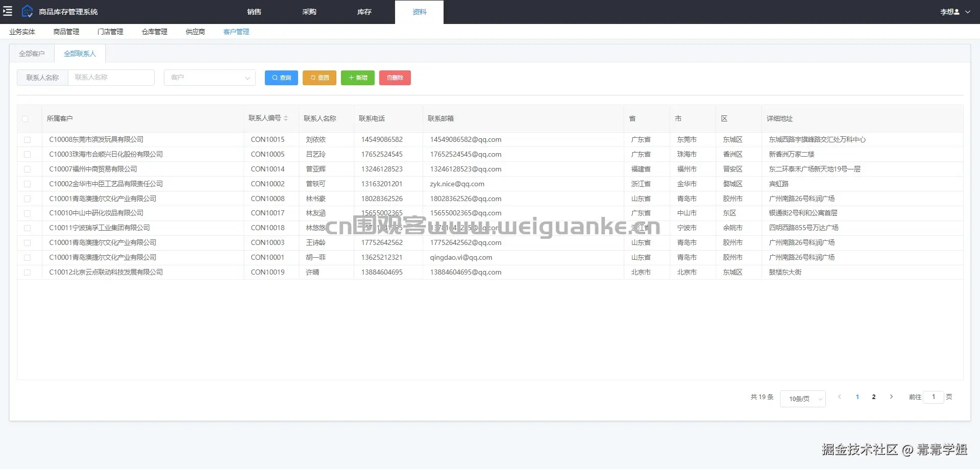Click the address 鼓楼东大街
This screenshot has height=469, width=980.
tap(785, 272)
